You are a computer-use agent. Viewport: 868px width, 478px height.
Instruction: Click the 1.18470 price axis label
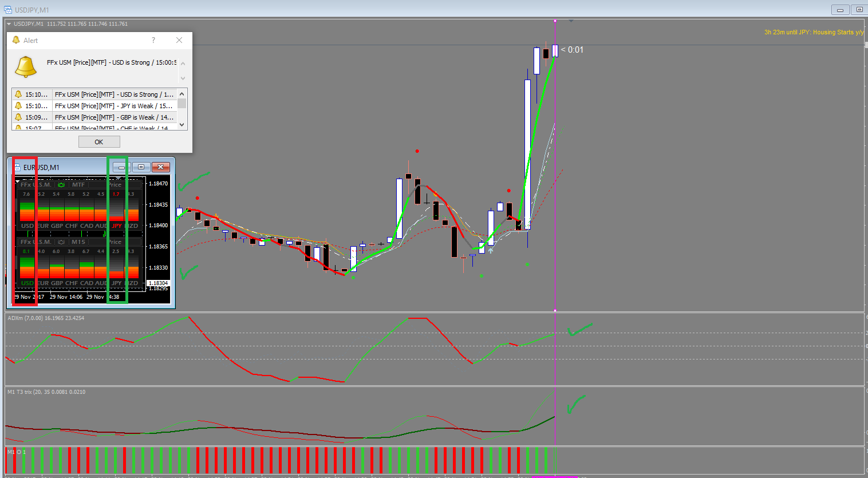click(158, 184)
